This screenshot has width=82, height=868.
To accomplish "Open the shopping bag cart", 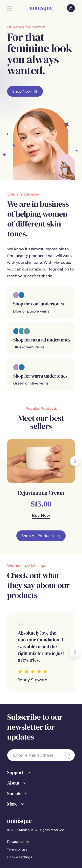I will 71,8.
